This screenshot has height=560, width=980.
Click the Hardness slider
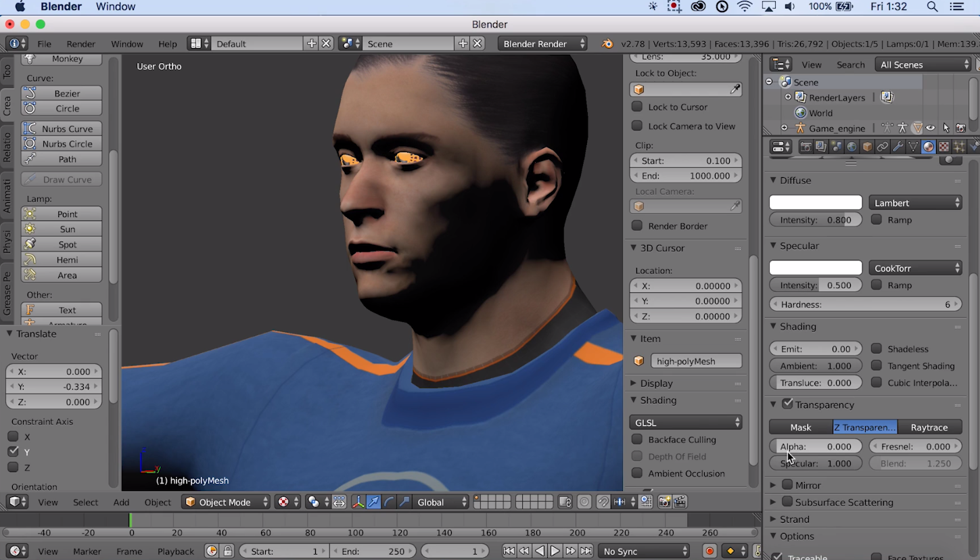point(866,304)
